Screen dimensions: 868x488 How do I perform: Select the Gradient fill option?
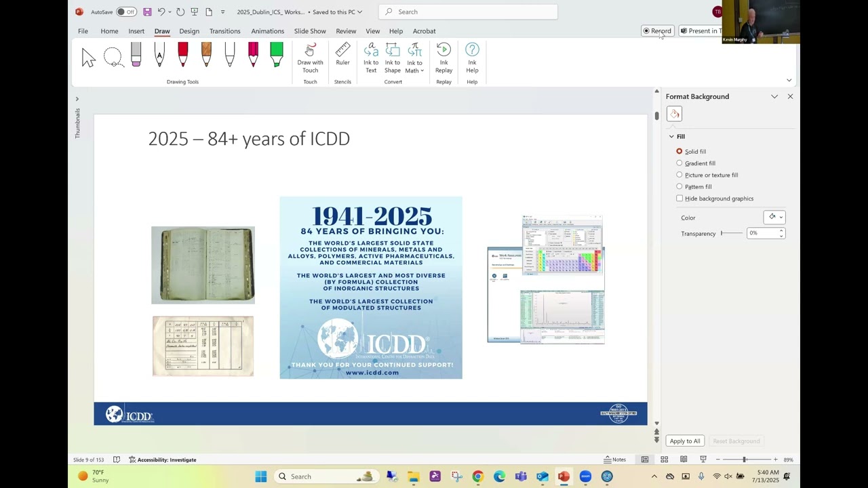click(696, 163)
